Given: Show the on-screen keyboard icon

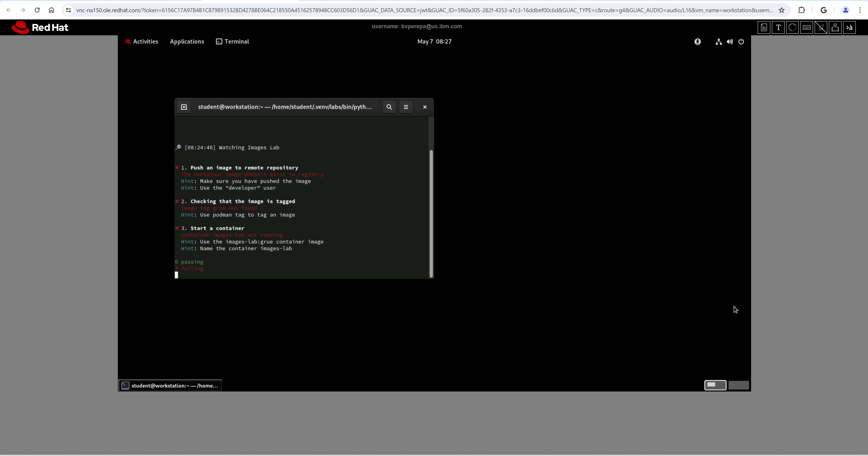Looking at the screenshot, I should tap(807, 27).
